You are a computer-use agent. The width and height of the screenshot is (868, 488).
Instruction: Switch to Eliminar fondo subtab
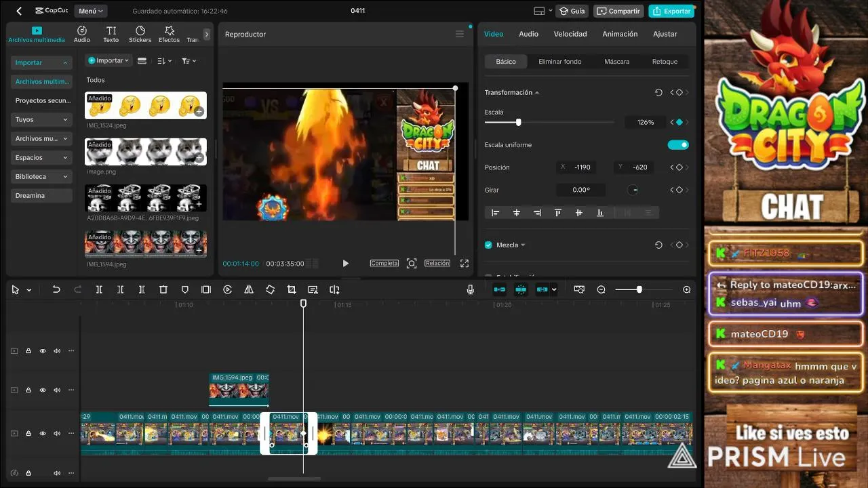pos(560,62)
